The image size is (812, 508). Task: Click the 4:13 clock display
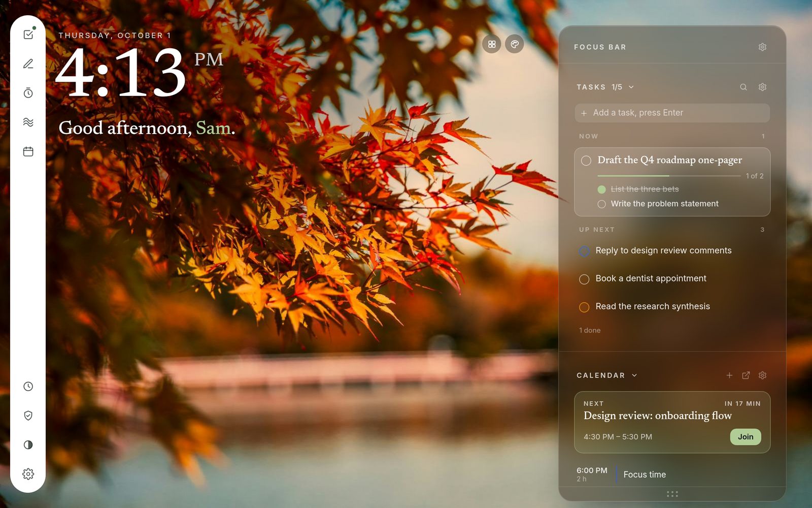point(121,72)
